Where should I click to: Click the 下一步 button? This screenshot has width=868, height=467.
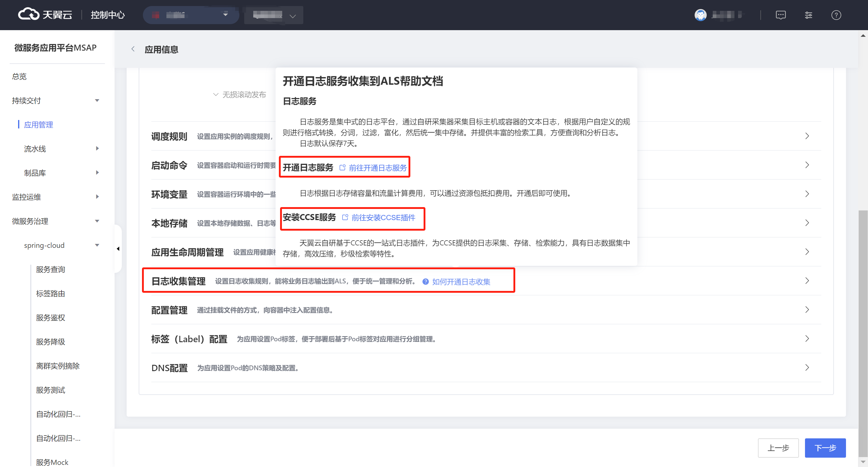pyautogui.click(x=825, y=448)
